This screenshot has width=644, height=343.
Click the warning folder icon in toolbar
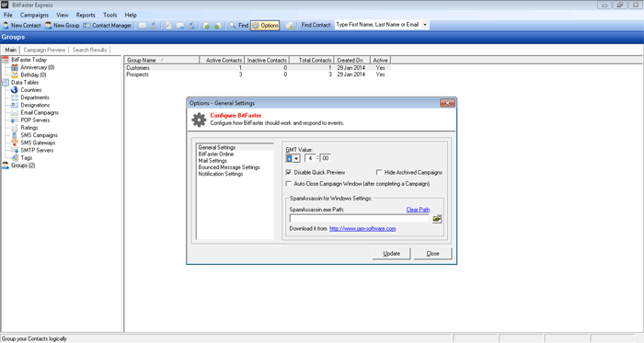point(290,26)
